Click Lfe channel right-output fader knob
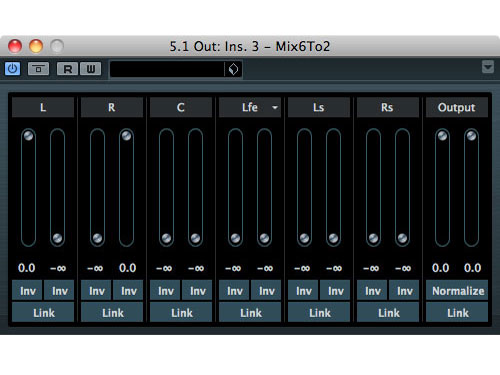Screen dimensions: 500x375 (264, 238)
